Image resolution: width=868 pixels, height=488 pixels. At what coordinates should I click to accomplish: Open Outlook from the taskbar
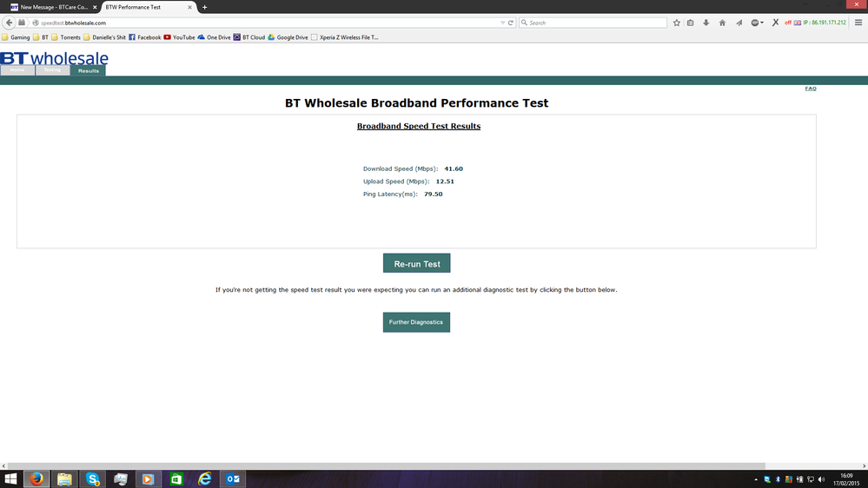tap(233, 479)
